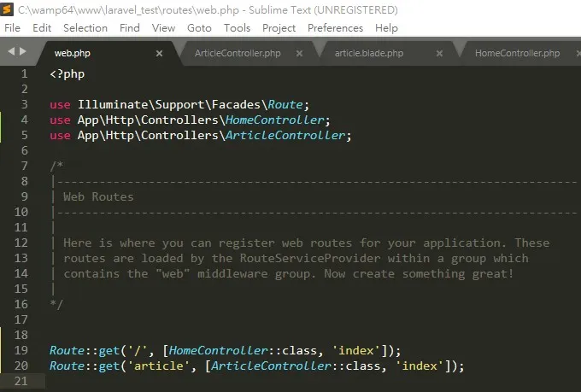
Task: Click 'RouteServiceProvider' in the comment
Action: click(310, 258)
